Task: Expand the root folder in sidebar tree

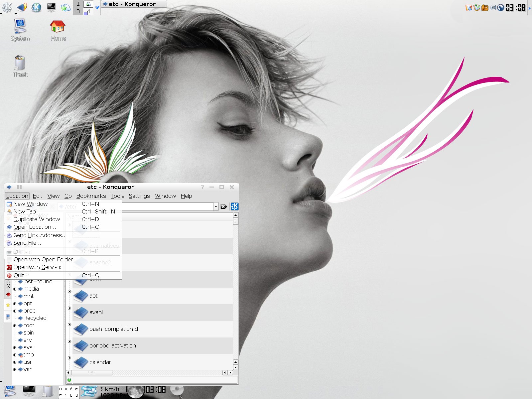Action: pyautogui.click(x=15, y=326)
